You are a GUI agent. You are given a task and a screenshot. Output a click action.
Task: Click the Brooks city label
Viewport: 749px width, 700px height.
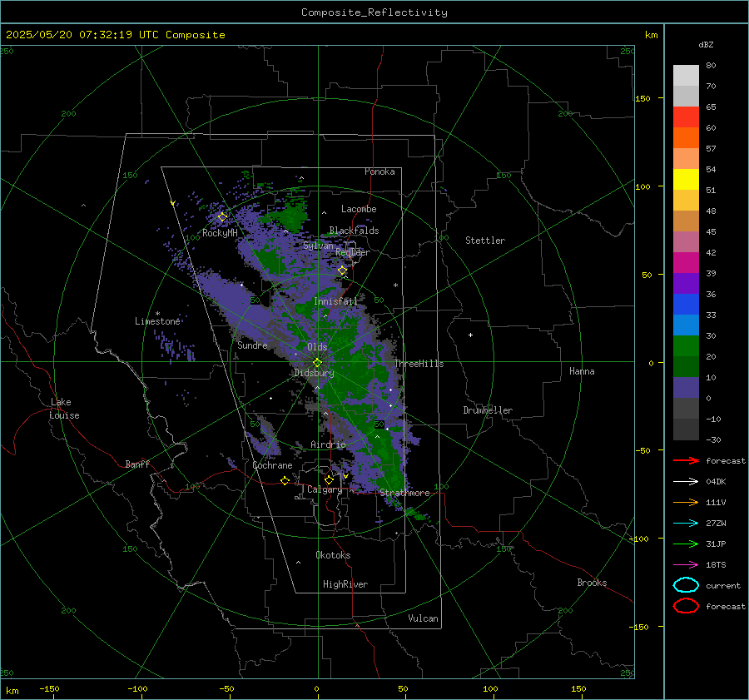[x=592, y=583]
